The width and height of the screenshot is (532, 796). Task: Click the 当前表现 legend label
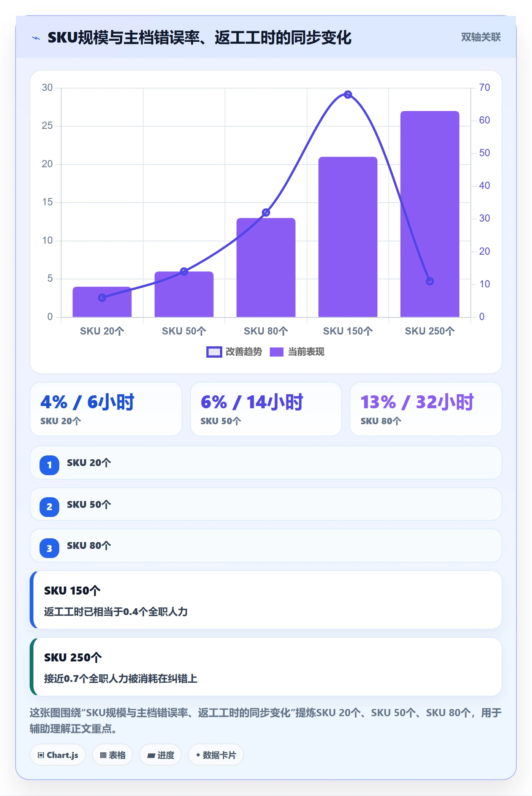tap(306, 352)
